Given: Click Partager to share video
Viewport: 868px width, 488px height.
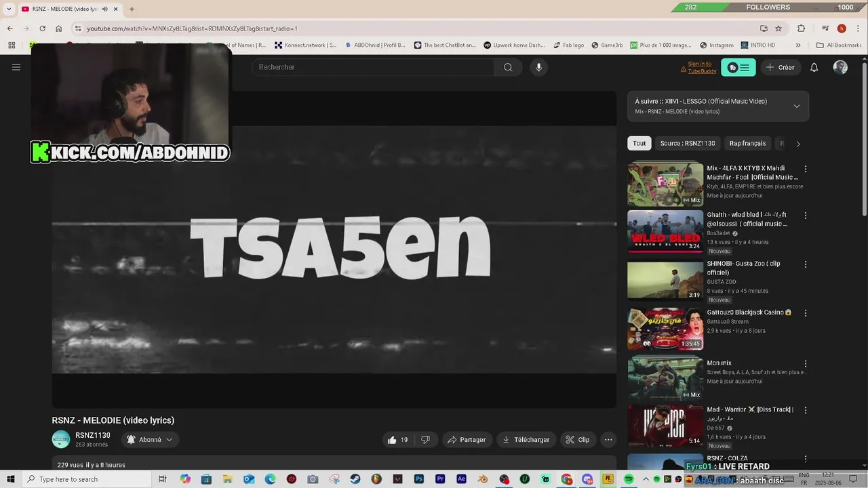Looking at the screenshot, I should coord(467,440).
